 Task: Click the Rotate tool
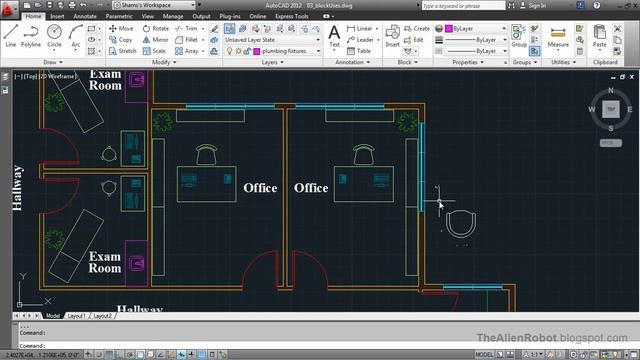[x=156, y=29]
